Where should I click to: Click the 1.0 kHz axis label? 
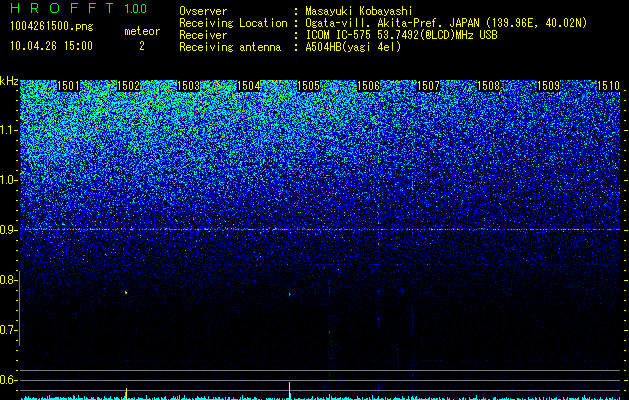point(7,180)
